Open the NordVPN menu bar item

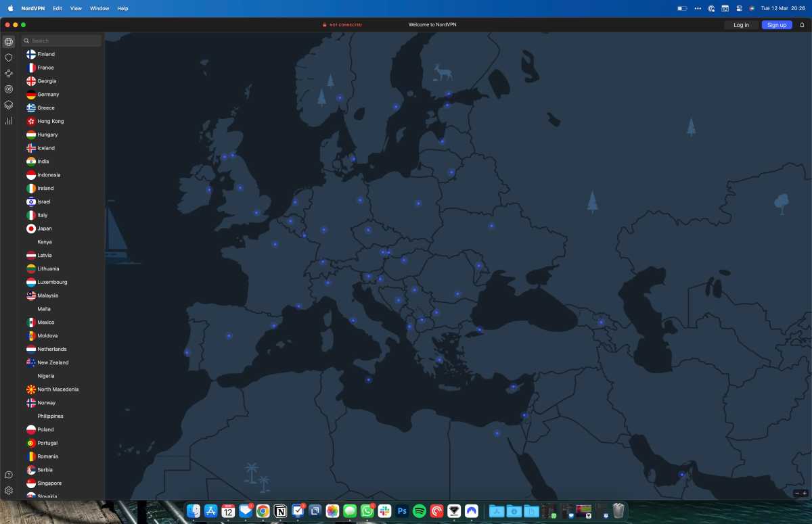pyautogui.click(x=33, y=8)
